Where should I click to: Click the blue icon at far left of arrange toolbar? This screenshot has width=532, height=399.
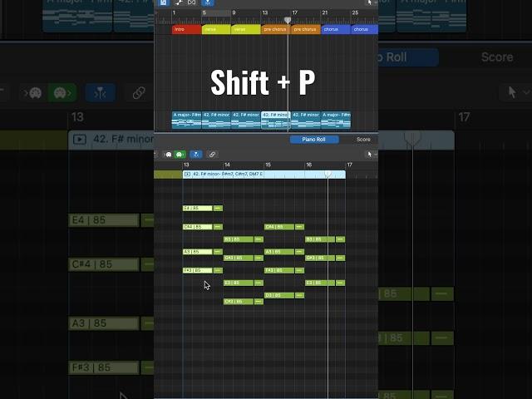click(163, 3)
